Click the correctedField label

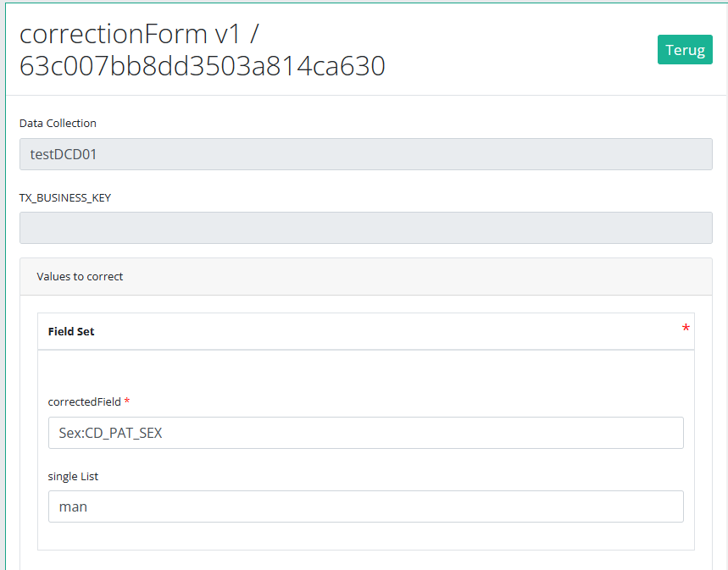84,402
